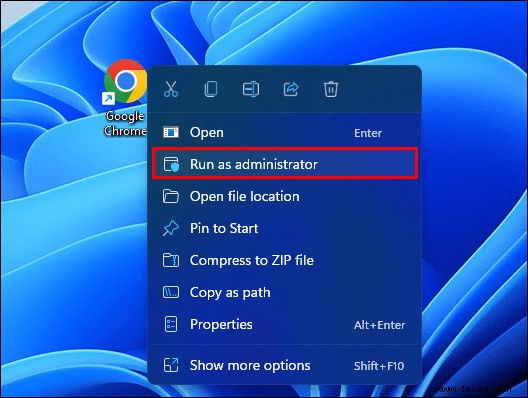Click the Delete trash can icon
This screenshot has width=528, height=398.
331,89
